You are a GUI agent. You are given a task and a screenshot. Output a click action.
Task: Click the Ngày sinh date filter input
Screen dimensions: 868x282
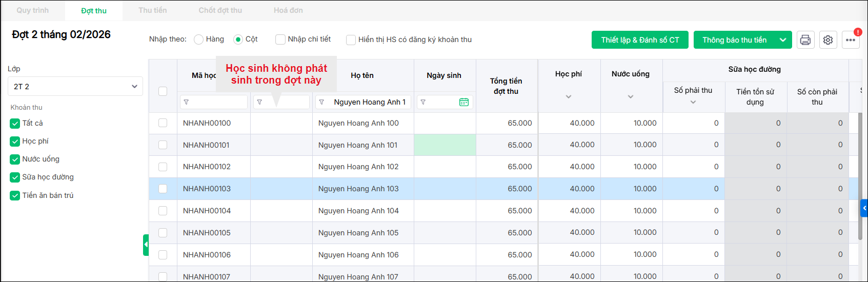[445, 102]
